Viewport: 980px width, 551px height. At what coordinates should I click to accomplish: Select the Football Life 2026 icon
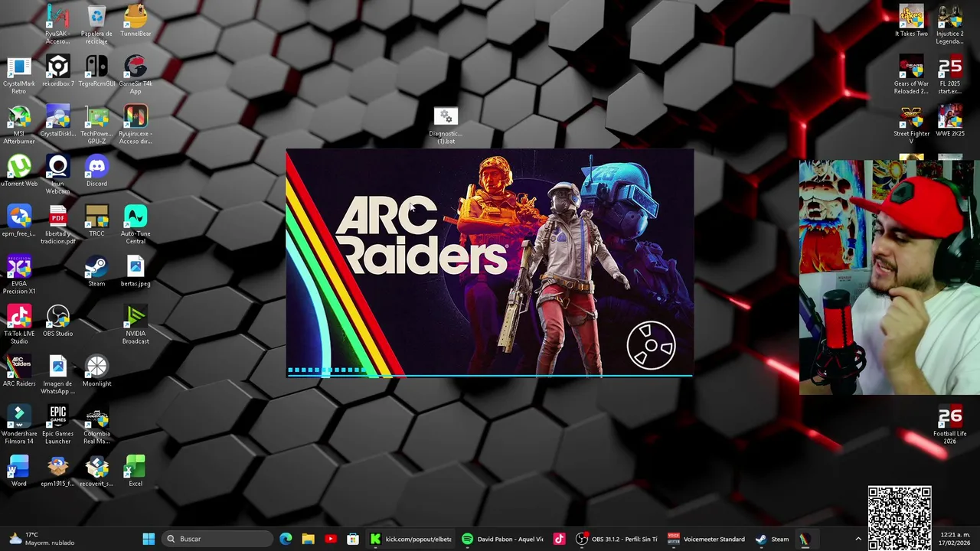coord(950,425)
